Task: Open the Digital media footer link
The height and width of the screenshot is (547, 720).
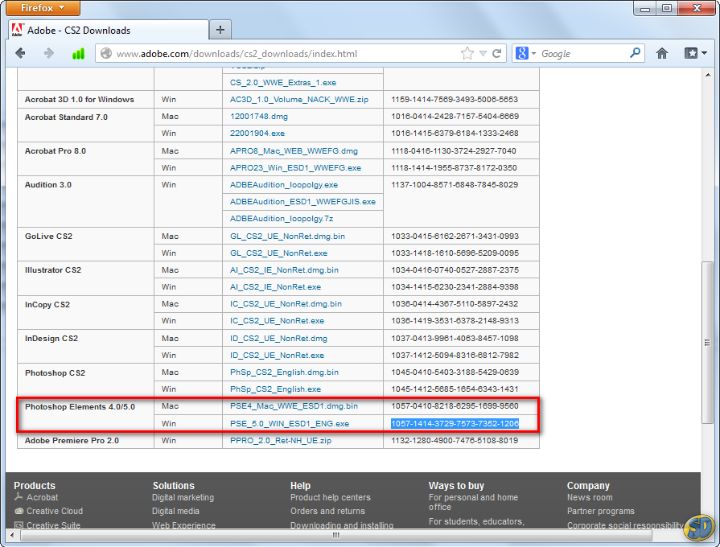Action: point(175,511)
